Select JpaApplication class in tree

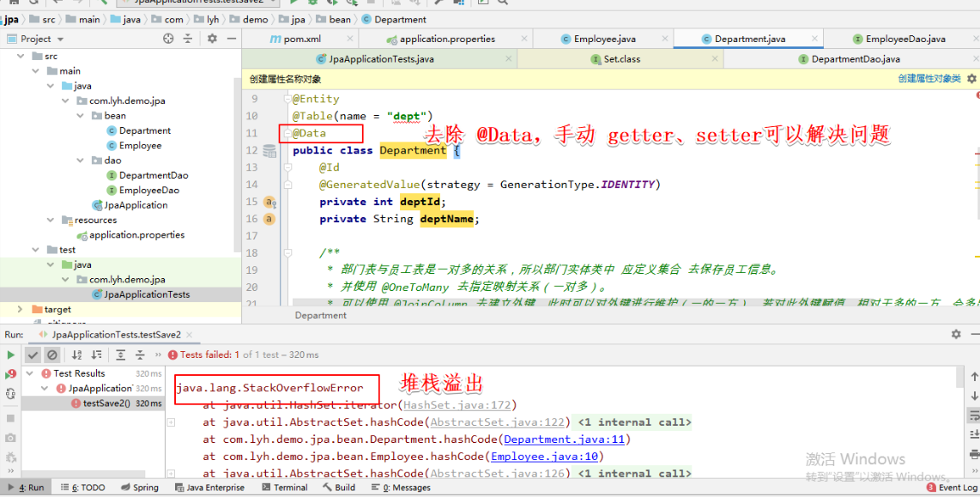[130, 205]
